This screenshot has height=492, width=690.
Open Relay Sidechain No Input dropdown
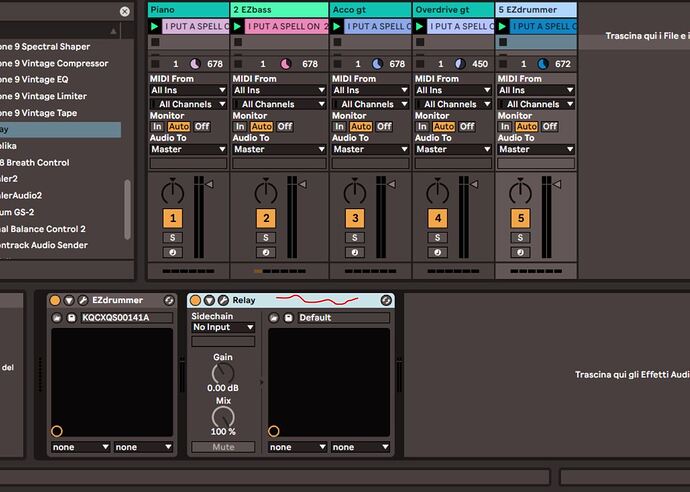pyautogui.click(x=223, y=327)
